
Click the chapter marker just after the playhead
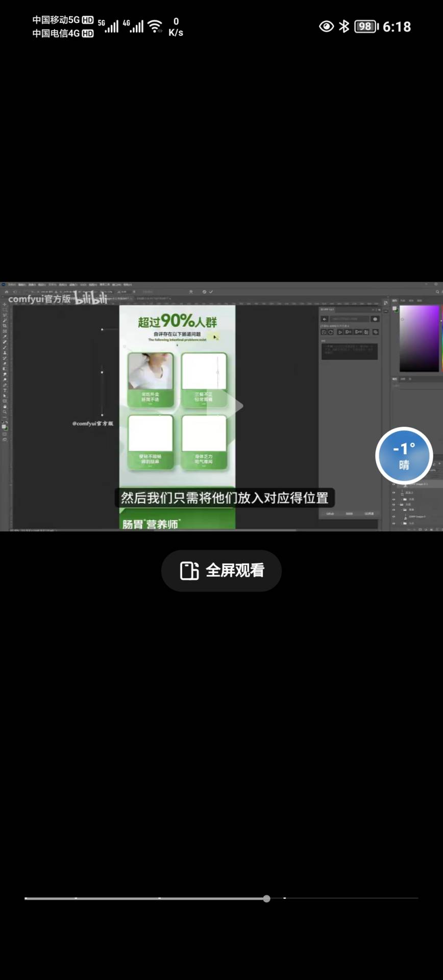point(284,898)
